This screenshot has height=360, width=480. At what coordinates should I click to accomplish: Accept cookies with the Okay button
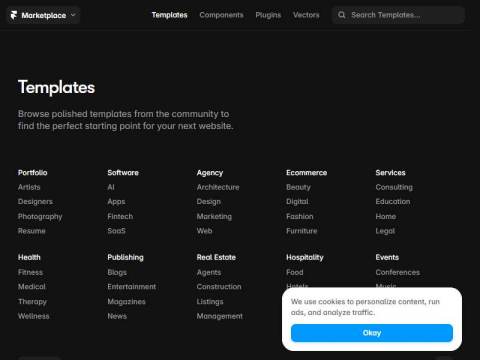372,333
